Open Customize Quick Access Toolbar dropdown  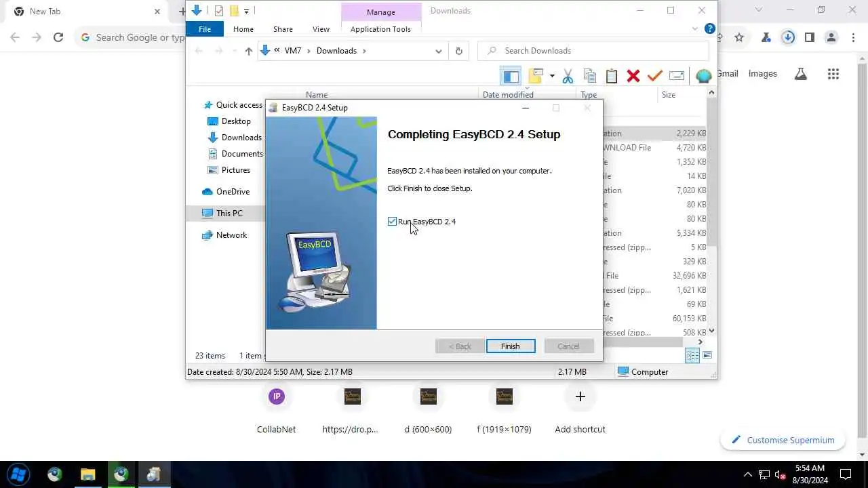[x=246, y=10]
